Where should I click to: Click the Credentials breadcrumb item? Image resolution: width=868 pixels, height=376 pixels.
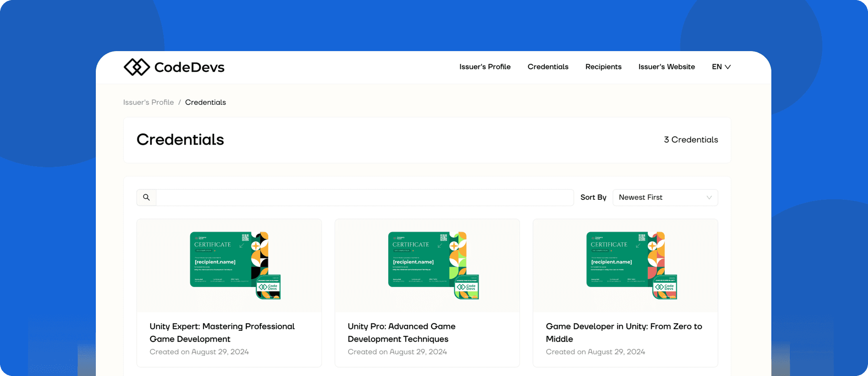pyautogui.click(x=205, y=103)
